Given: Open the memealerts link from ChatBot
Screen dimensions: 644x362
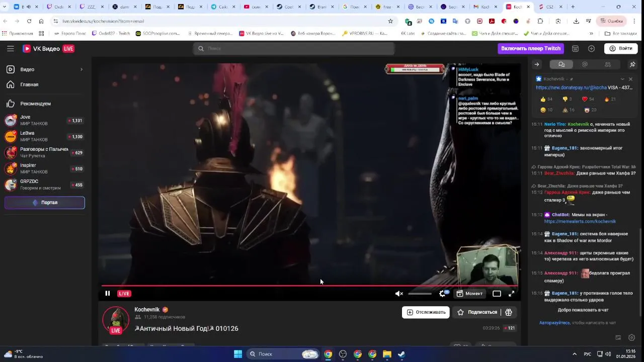Looking at the screenshot, I should [x=580, y=221].
